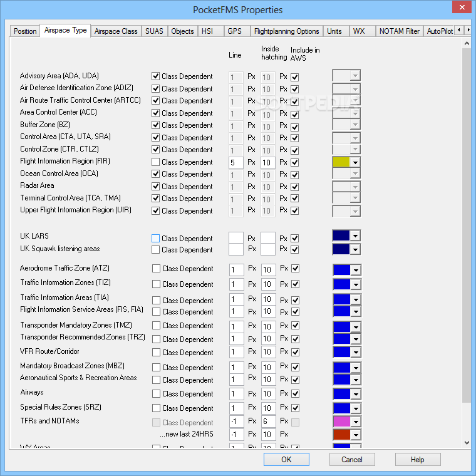The height and width of the screenshot is (476, 476).
Task: Switch to NOTAM Filter tab
Action: coord(399,31)
